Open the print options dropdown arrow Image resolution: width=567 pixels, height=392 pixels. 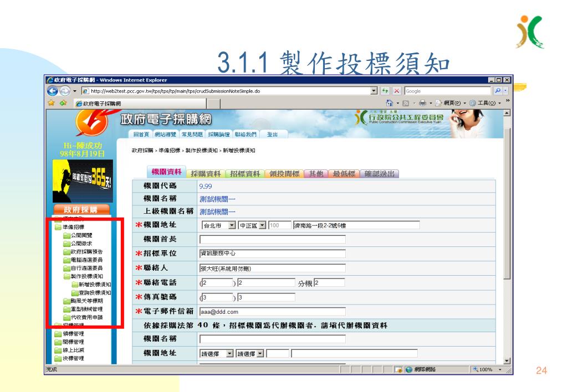pyautogui.click(x=431, y=104)
